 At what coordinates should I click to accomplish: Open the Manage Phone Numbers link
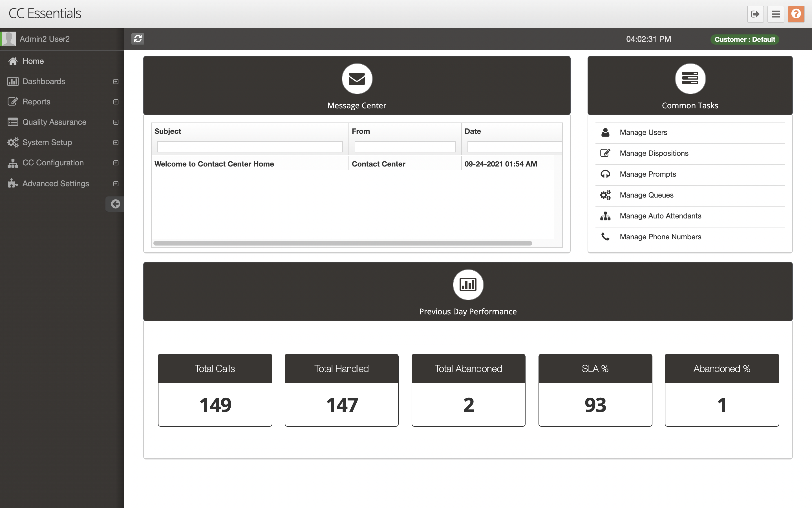pyautogui.click(x=660, y=237)
